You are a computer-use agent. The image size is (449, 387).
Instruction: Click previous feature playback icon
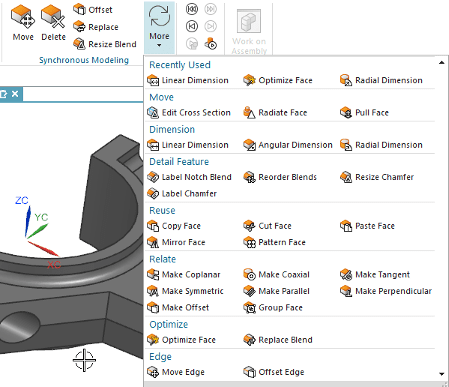click(x=192, y=26)
